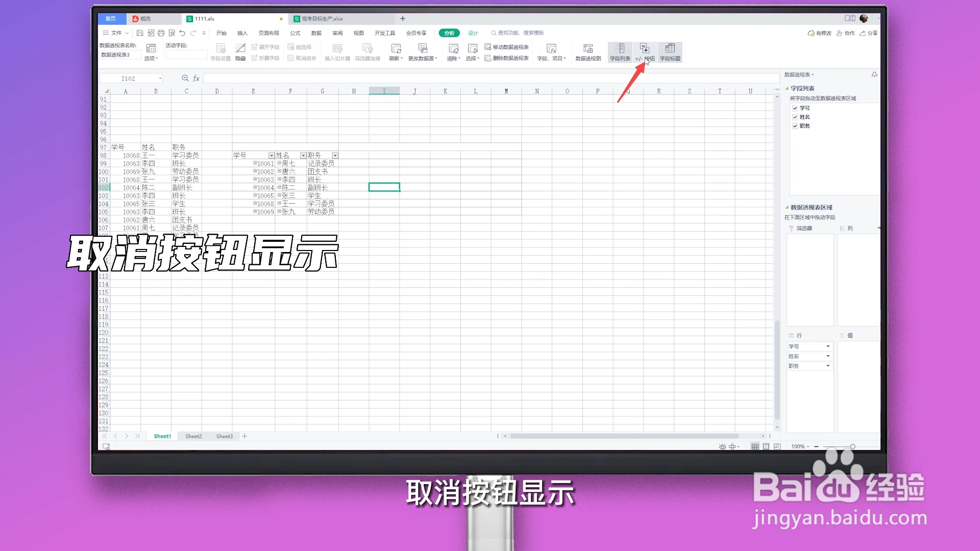Select the 插入切片器 slicer icon

click(337, 49)
